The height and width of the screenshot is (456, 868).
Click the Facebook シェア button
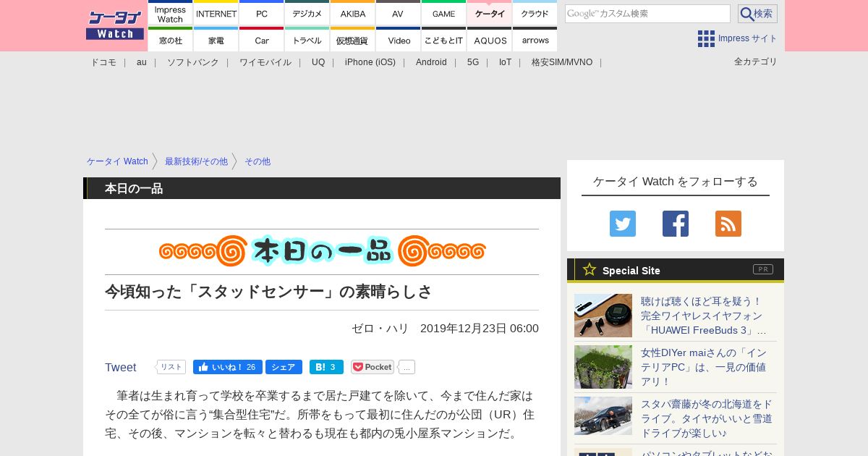(284, 367)
